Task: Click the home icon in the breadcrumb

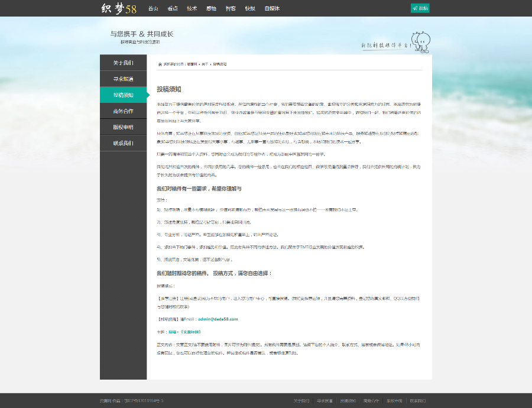Action: tap(160, 64)
